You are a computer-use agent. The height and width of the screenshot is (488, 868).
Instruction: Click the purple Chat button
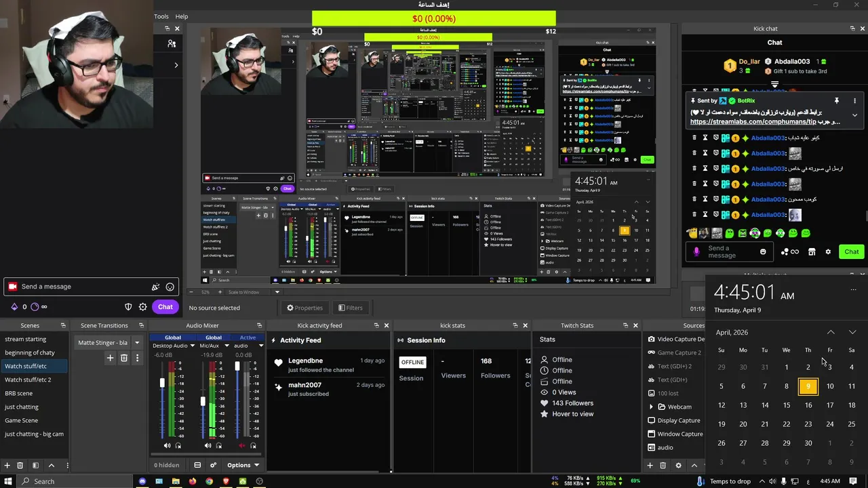coord(165,307)
